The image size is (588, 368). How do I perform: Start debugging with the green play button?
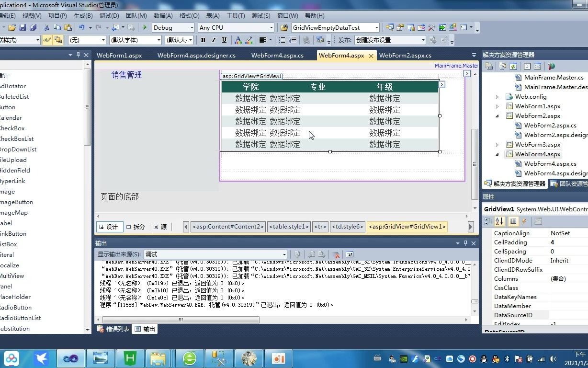144,27
